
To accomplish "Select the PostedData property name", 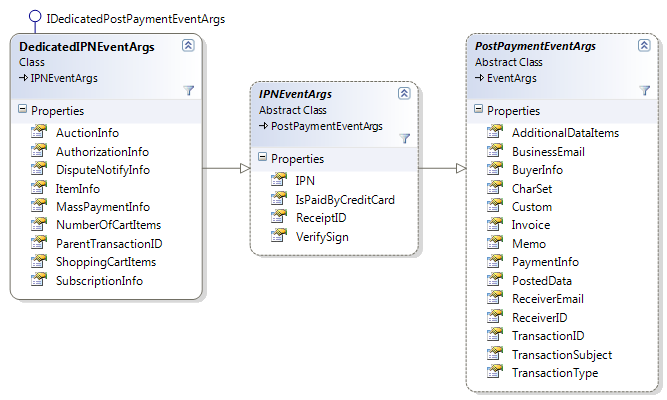I will pos(542,281).
